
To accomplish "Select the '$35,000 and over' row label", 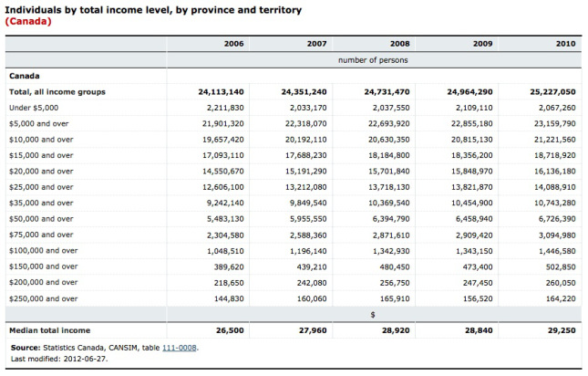I will (41, 203).
